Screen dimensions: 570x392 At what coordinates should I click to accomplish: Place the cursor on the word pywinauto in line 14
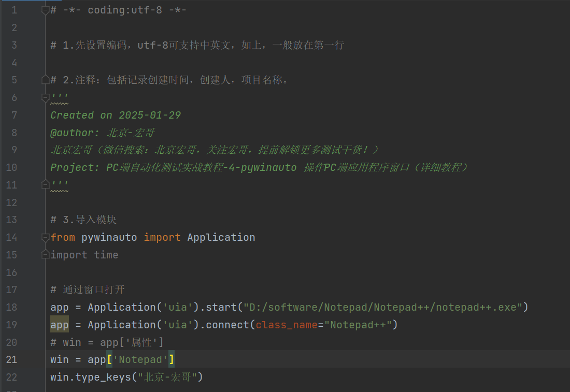click(109, 237)
